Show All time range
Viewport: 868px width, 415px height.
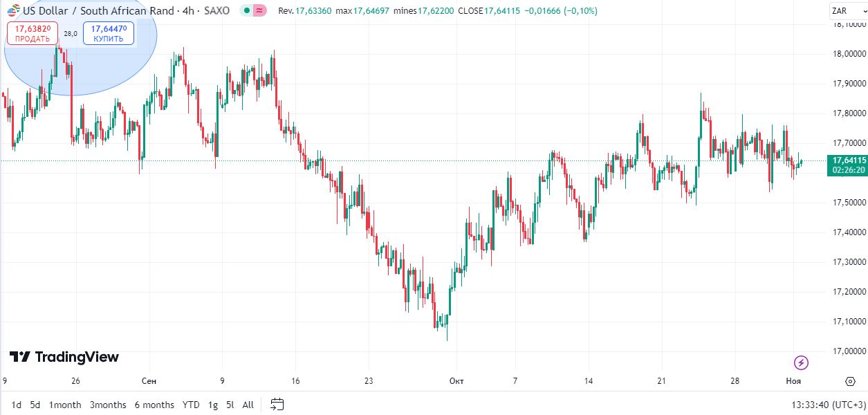(248, 405)
